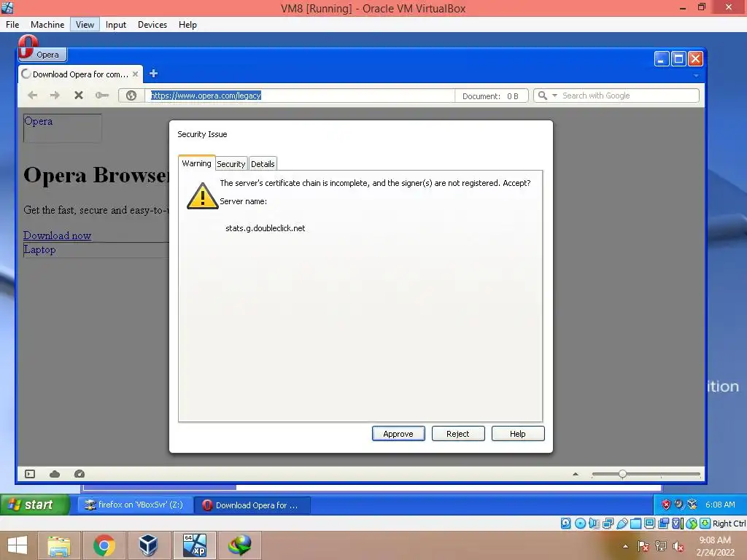The width and height of the screenshot is (747, 560).
Task: Click the VirtualBox hard disk indicator
Action: point(566,524)
